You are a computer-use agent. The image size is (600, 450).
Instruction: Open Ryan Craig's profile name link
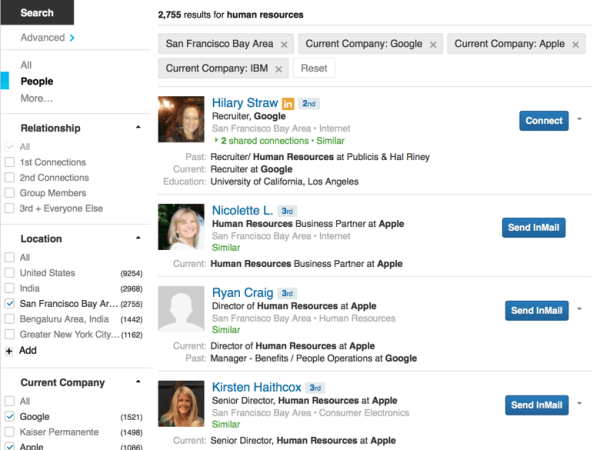pyautogui.click(x=243, y=293)
